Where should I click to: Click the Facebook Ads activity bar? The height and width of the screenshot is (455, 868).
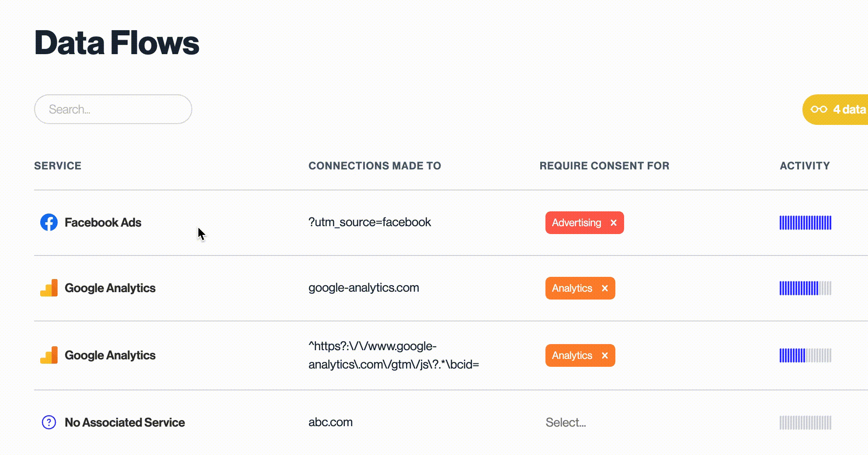[x=805, y=223]
